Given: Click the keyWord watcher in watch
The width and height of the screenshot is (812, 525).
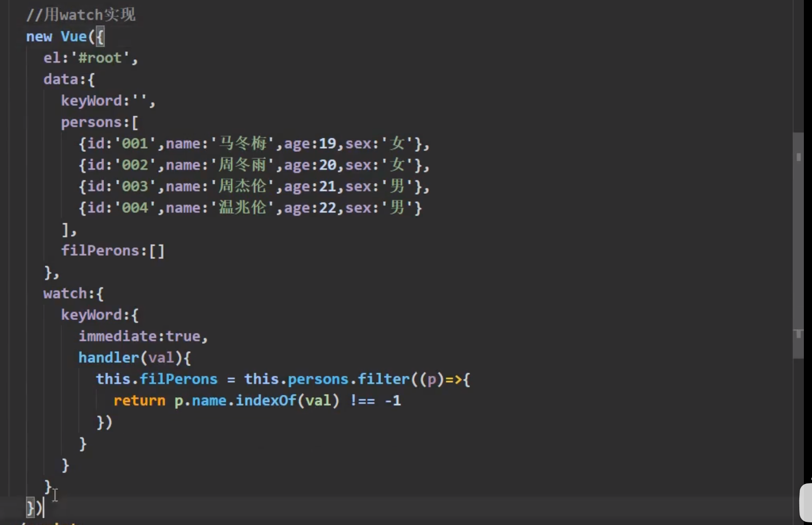Looking at the screenshot, I should point(92,315).
